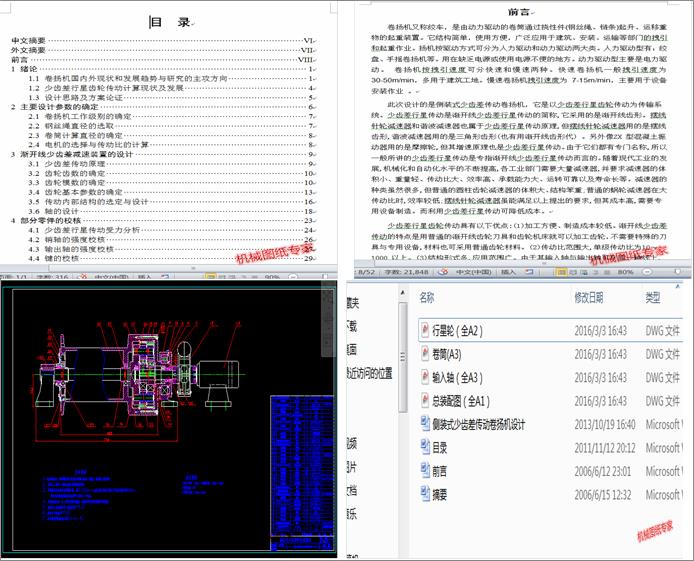This screenshot has width=694, height=561.
Task: Click the 前言 heading in the right document
Action: click(520, 12)
